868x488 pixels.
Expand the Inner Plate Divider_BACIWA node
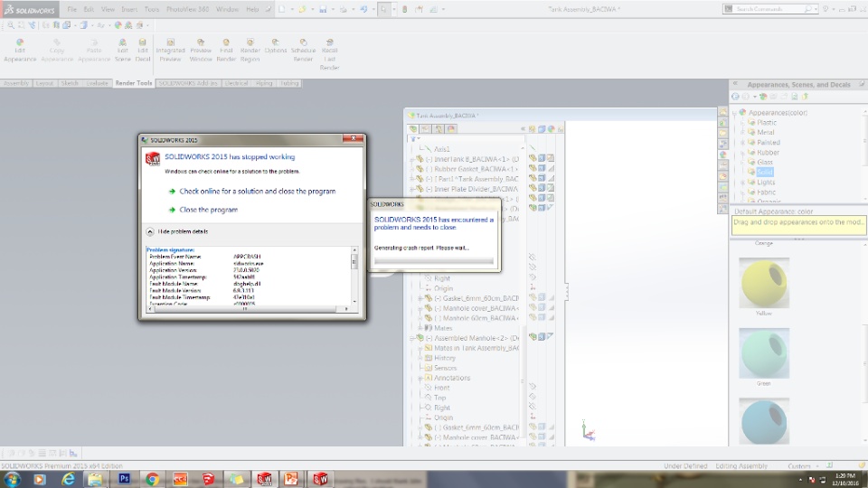412,189
